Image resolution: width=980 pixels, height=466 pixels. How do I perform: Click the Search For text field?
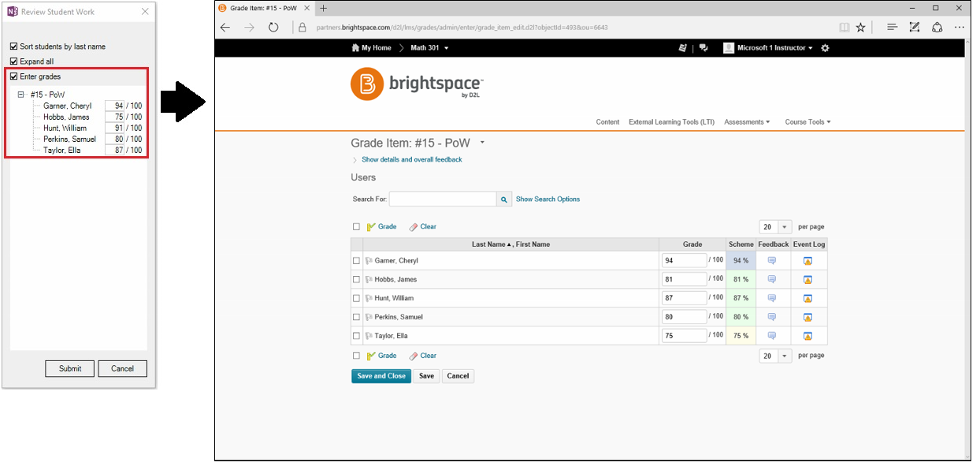coord(442,199)
